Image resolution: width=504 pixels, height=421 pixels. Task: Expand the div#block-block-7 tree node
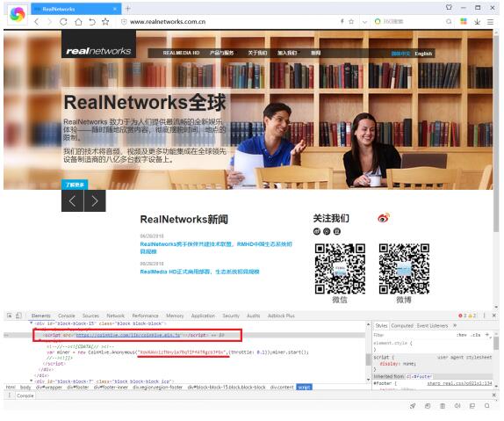click(x=32, y=381)
